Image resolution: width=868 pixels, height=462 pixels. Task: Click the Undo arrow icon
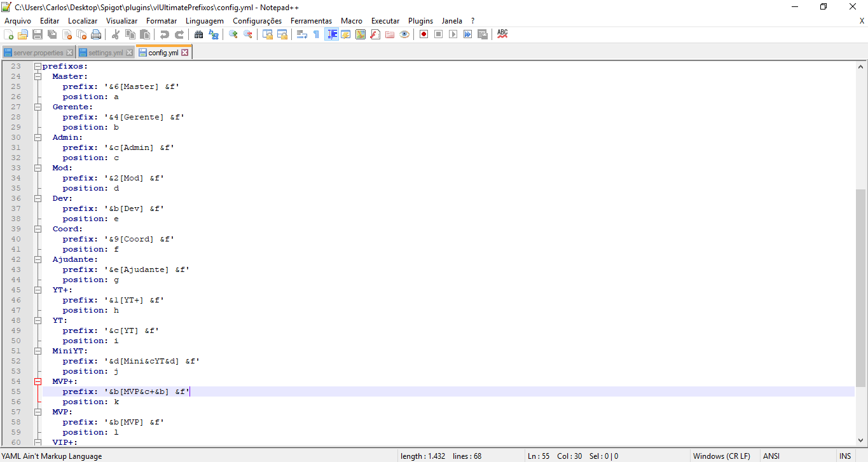(x=165, y=34)
